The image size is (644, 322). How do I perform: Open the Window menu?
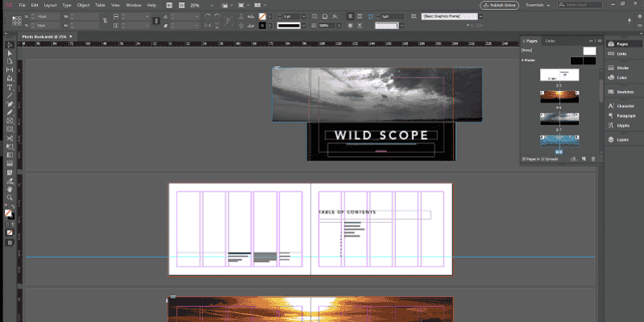click(133, 5)
